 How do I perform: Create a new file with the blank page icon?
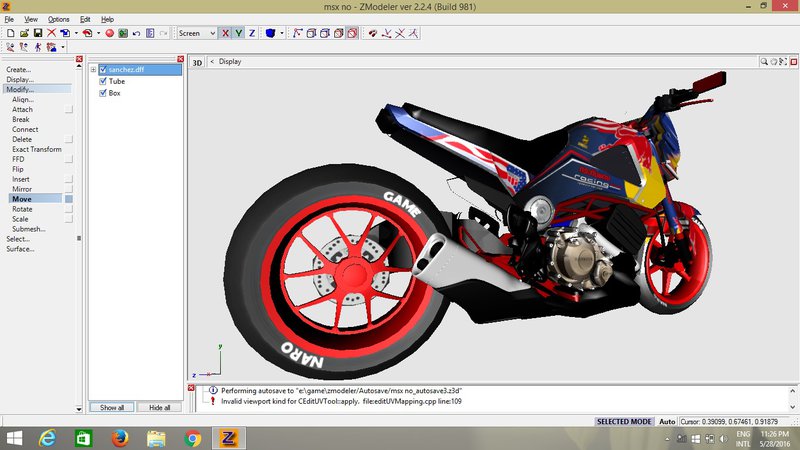(x=10, y=33)
